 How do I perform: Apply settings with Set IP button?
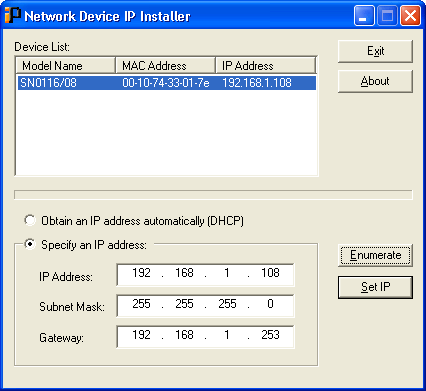click(x=375, y=287)
